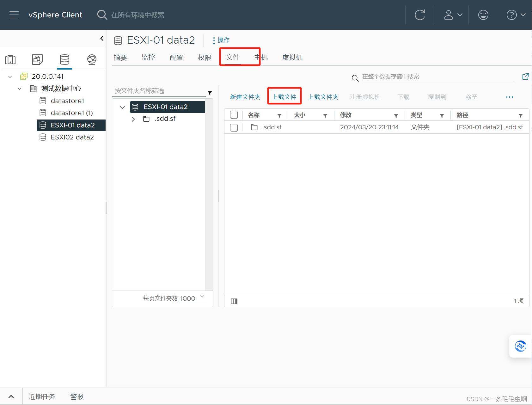The height and width of the screenshot is (405, 532).
Task: Switch to the 虚拟机 tab
Action: (x=292, y=58)
